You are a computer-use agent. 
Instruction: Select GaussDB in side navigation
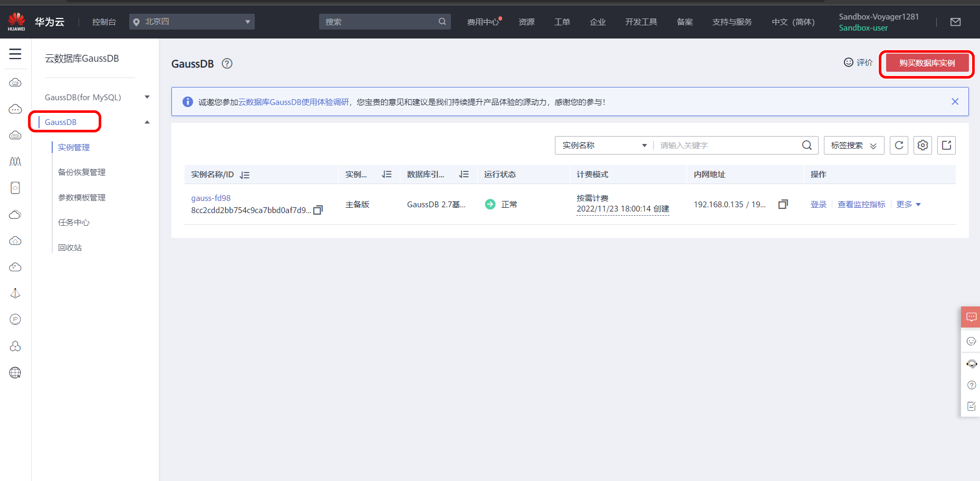click(61, 122)
